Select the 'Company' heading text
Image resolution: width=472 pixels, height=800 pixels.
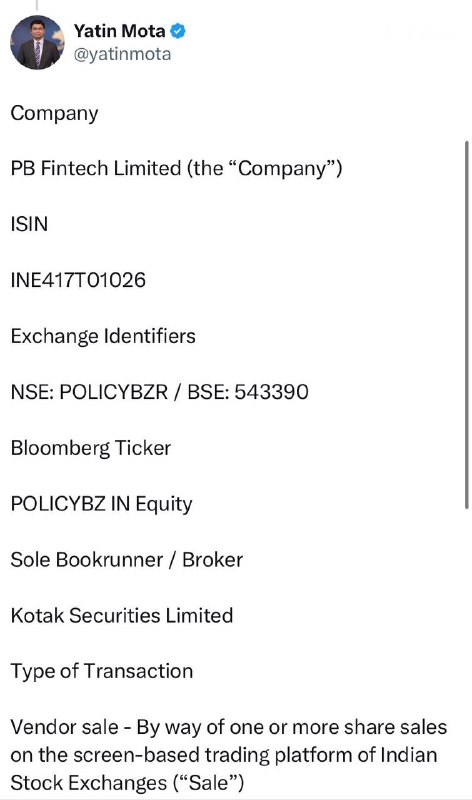pos(54,114)
